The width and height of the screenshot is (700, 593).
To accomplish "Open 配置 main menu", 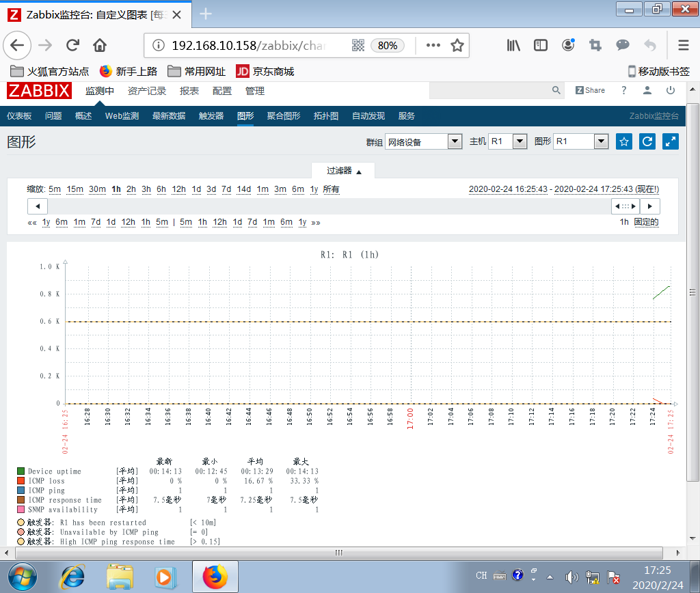I will 222,91.
